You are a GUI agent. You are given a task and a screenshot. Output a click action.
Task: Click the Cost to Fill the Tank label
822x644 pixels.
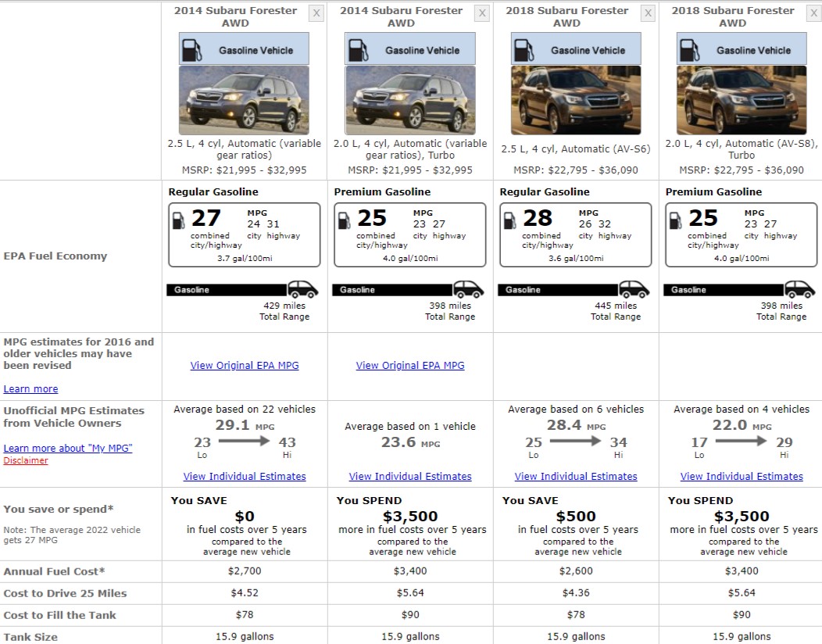[59, 615]
